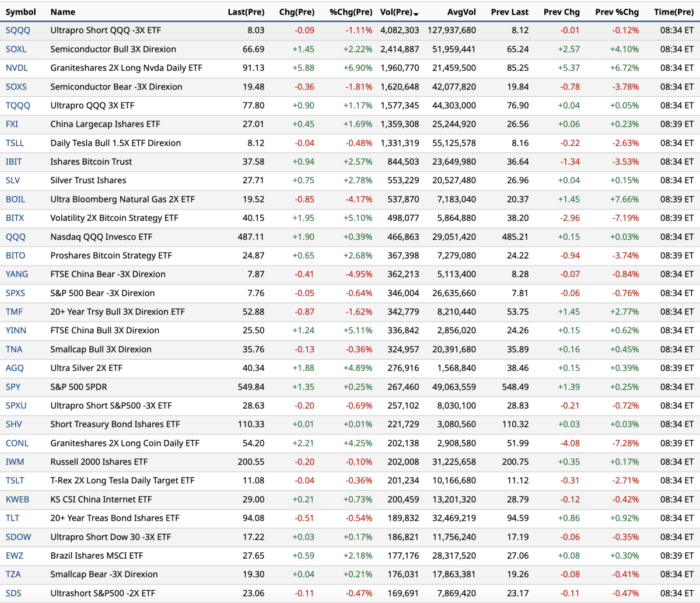Click the Name column header

(62, 12)
